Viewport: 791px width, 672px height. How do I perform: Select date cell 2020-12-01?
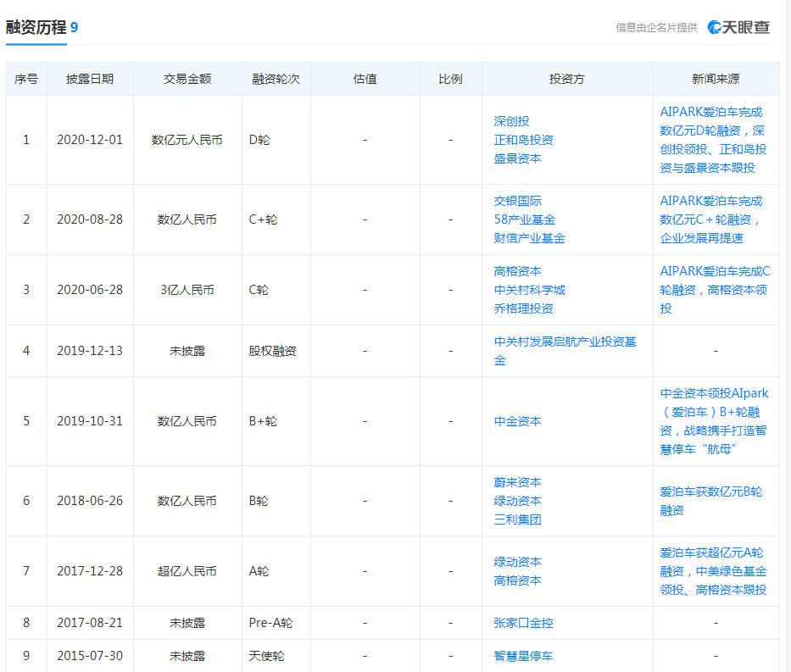pyautogui.click(x=90, y=140)
